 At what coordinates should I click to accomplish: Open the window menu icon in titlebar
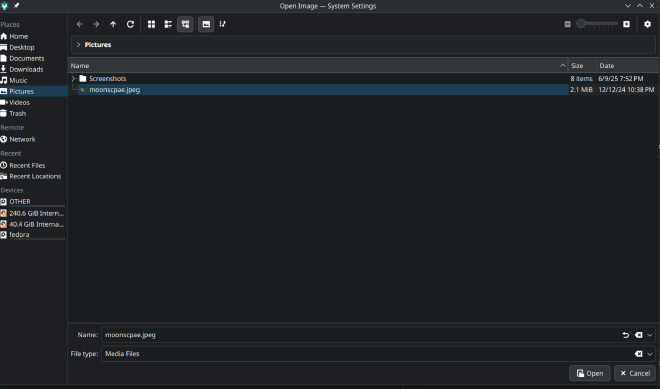(5, 5)
